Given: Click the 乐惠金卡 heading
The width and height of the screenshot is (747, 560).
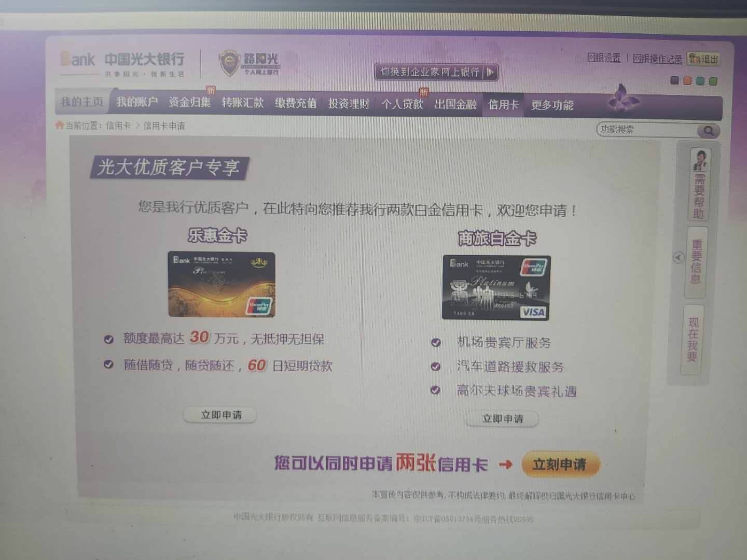Looking at the screenshot, I should coord(217,235).
